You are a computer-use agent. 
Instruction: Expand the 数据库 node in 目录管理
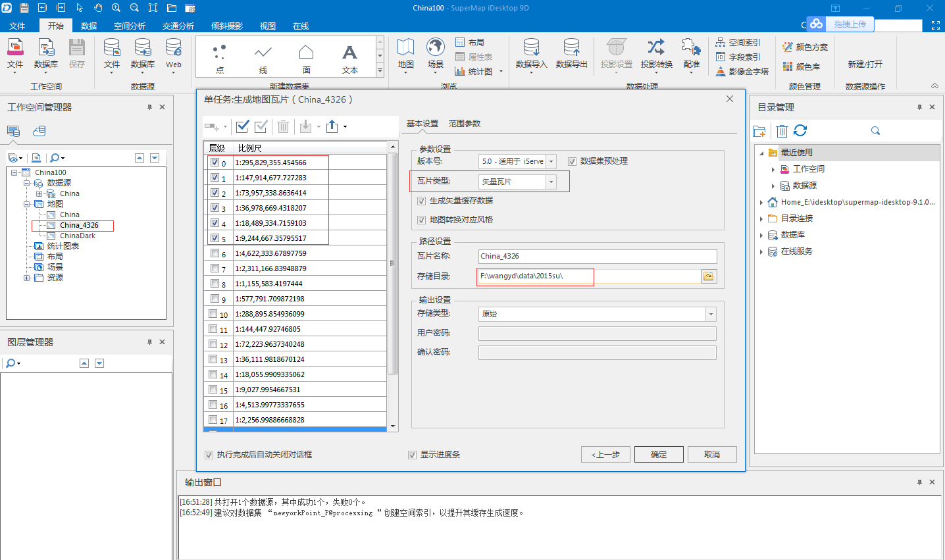click(761, 235)
